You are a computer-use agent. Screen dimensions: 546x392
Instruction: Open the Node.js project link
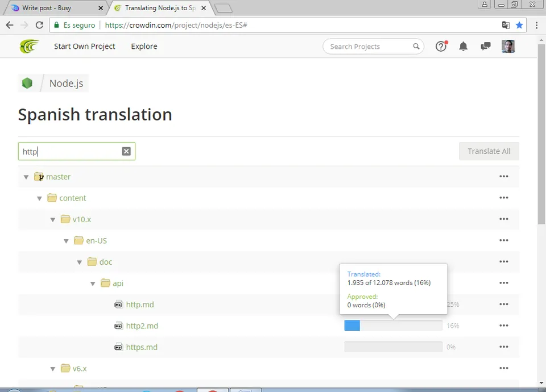66,84
